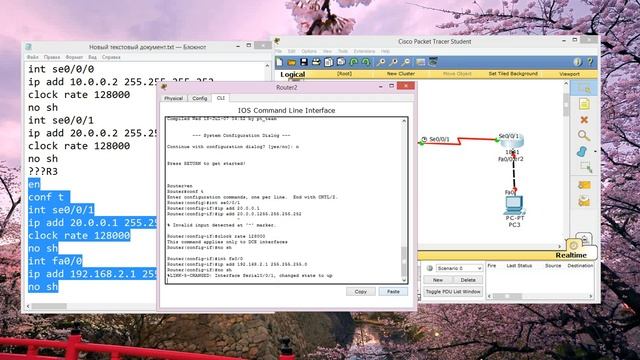Expand the Draw Polygon tool options arrow
Screen dimensions: 640x360
(x=595, y=151)
